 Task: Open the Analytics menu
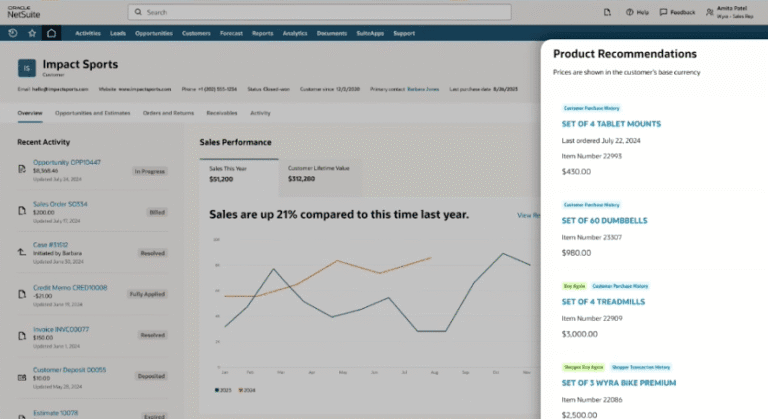coord(295,33)
